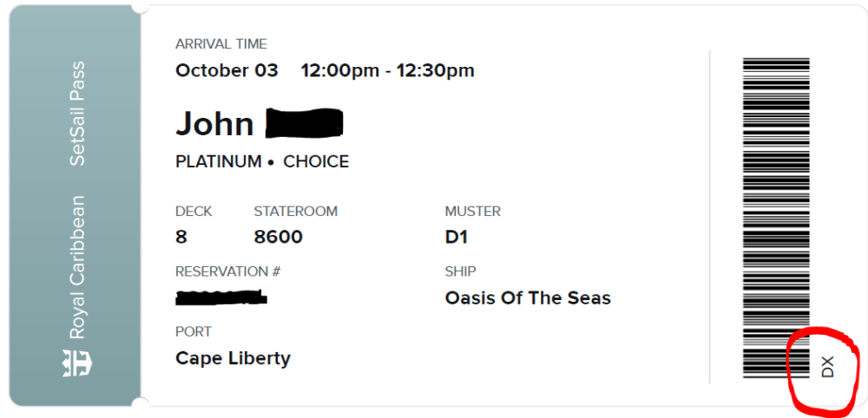Click the DX code beside the barcode

(x=827, y=366)
